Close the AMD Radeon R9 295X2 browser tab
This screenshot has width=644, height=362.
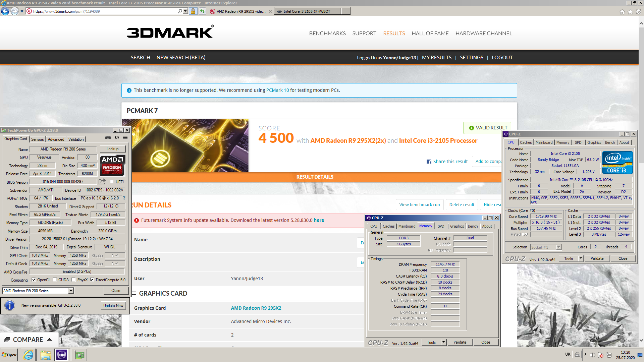click(270, 11)
